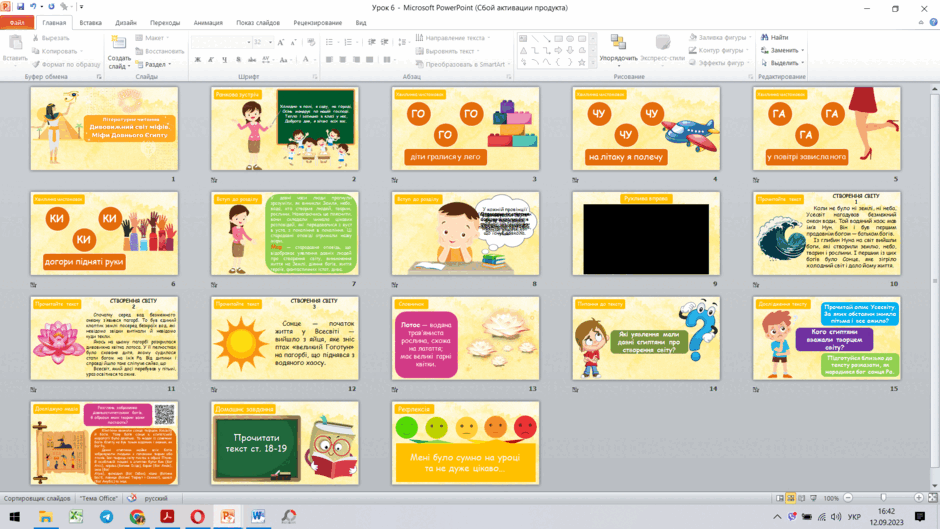The width and height of the screenshot is (940, 529).
Task: Toggle underline Ч formatting
Action: coord(224,59)
